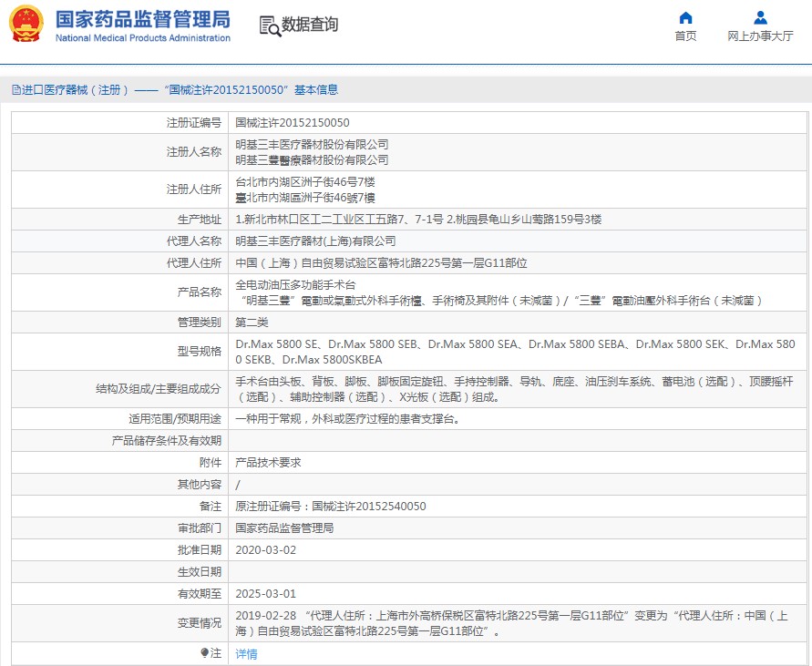Open 网上办事大厅 text link

[x=760, y=36]
